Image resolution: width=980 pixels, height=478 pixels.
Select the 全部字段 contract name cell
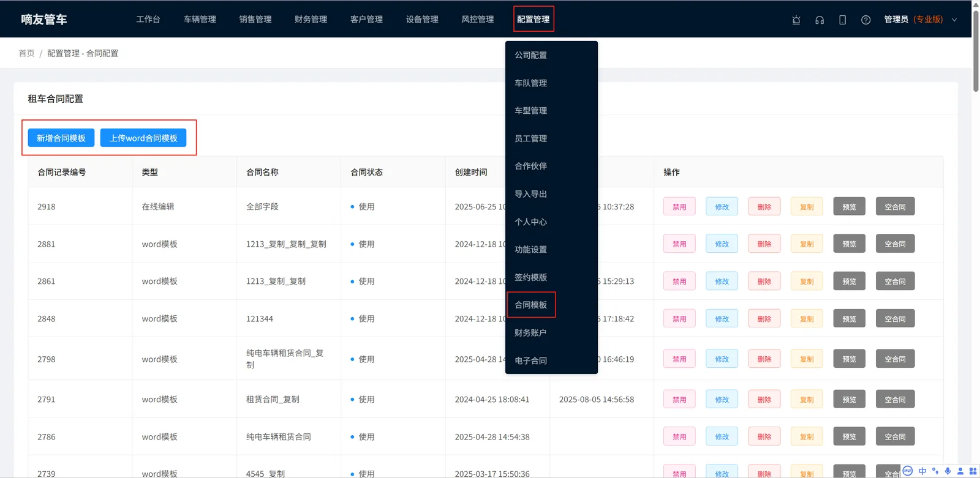tap(262, 207)
